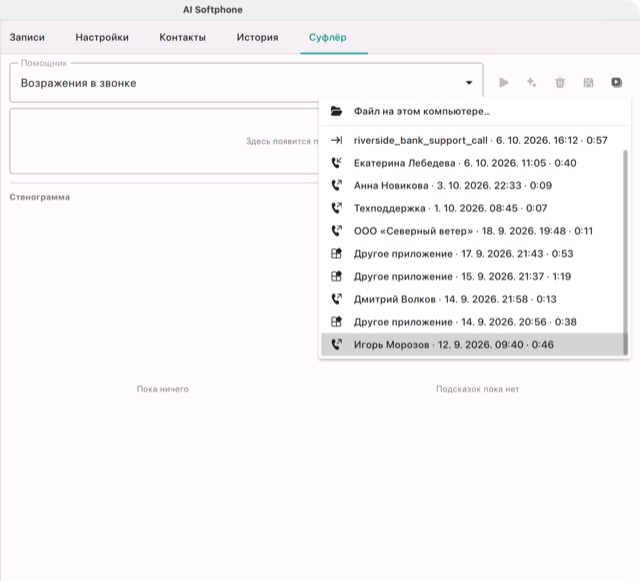Click the sparkle AI icon in toolbar
The height and width of the screenshot is (581, 640).
tap(531, 82)
